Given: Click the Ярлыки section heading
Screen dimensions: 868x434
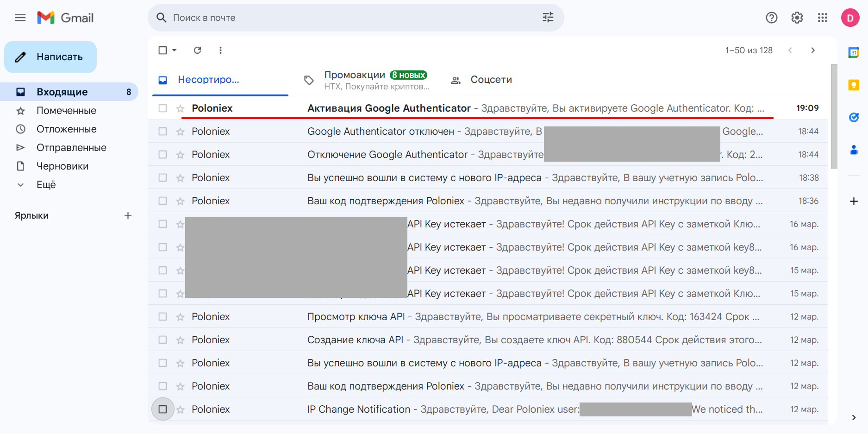Looking at the screenshot, I should pyautogui.click(x=31, y=215).
